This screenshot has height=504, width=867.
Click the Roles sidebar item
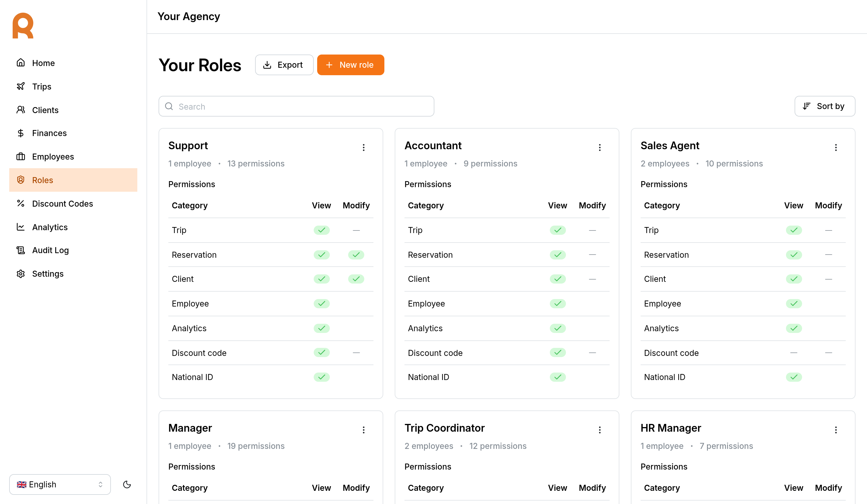pyautogui.click(x=73, y=180)
